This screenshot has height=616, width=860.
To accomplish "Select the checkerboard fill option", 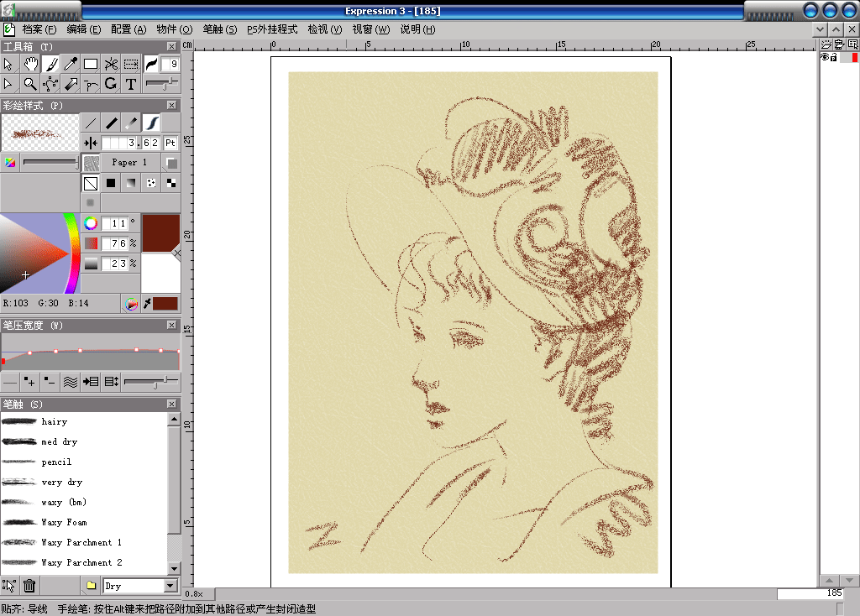I will (x=171, y=183).
